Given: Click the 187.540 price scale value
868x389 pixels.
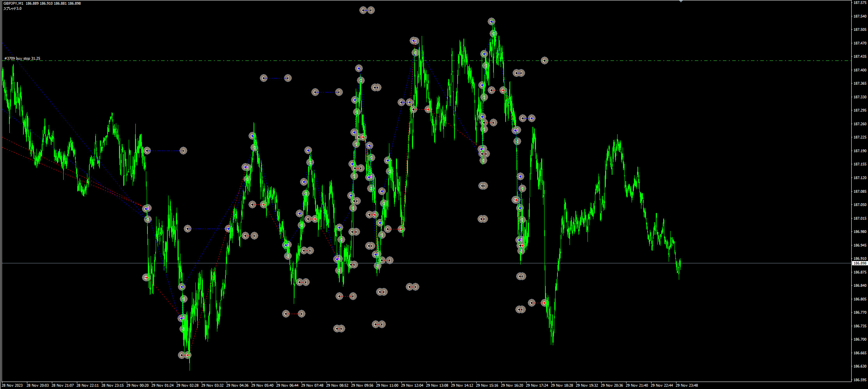Looking at the screenshot, I should click(859, 16).
